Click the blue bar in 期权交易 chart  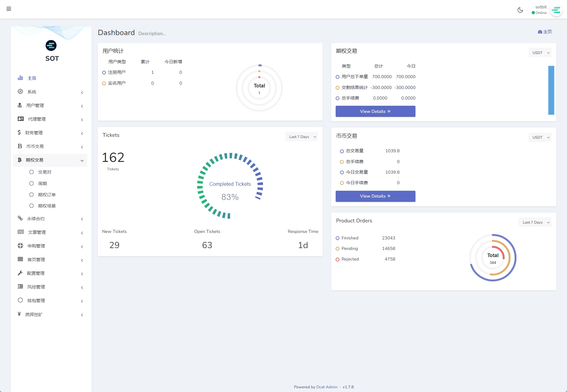click(x=551, y=90)
